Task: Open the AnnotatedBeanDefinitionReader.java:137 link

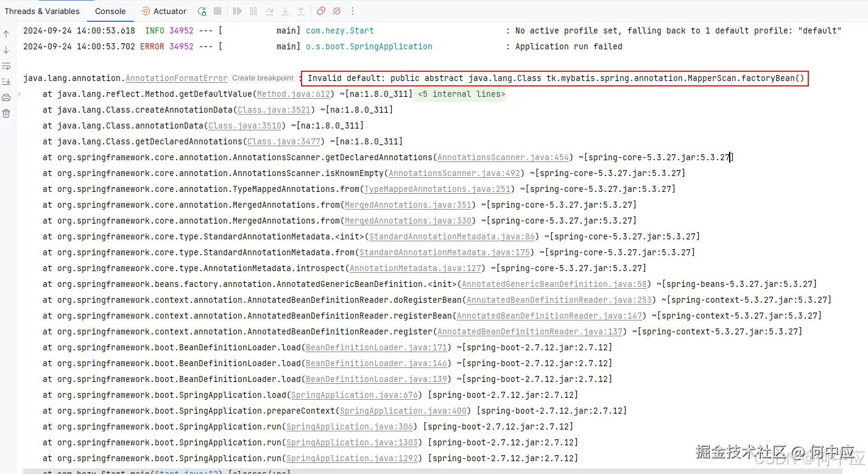Action: (x=530, y=331)
